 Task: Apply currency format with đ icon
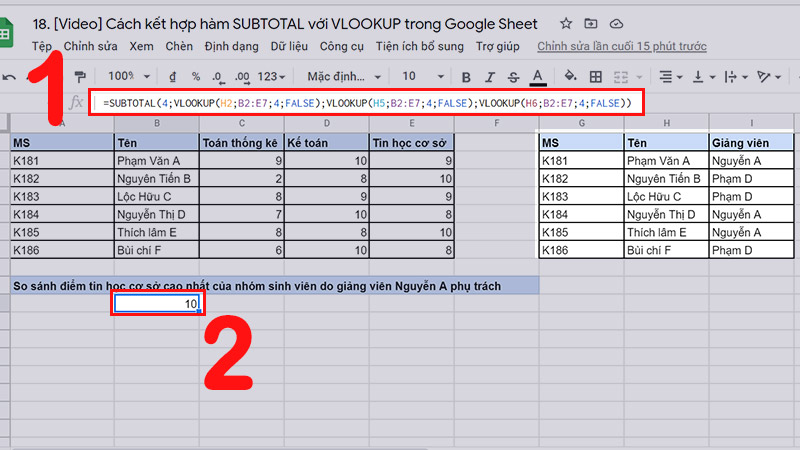click(173, 76)
